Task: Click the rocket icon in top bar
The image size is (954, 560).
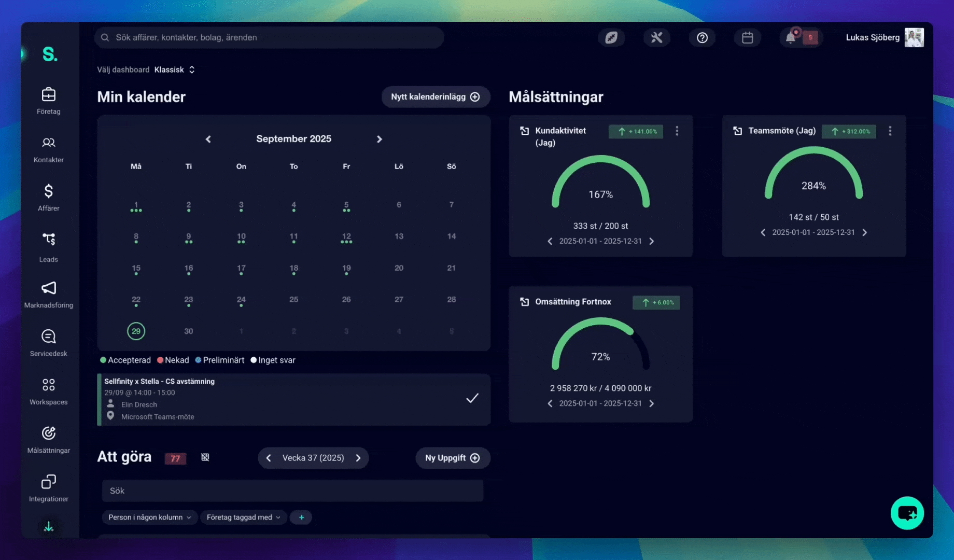Action: click(x=611, y=37)
